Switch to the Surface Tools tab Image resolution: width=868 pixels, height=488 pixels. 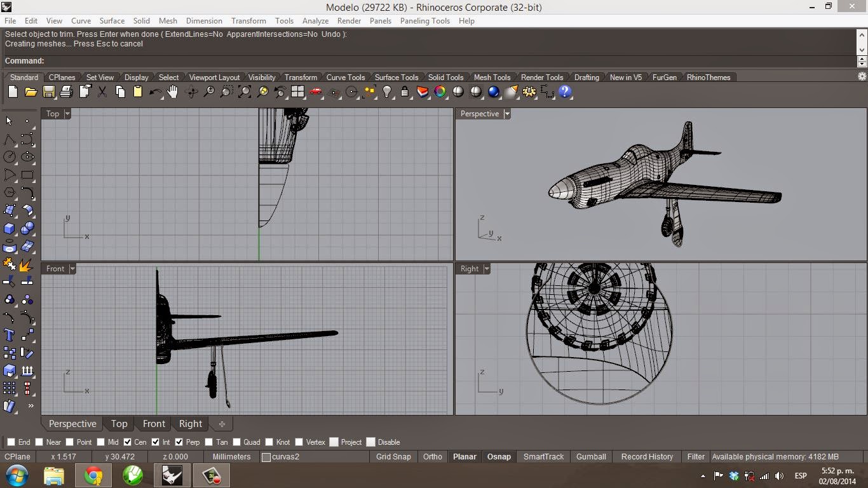tap(397, 77)
